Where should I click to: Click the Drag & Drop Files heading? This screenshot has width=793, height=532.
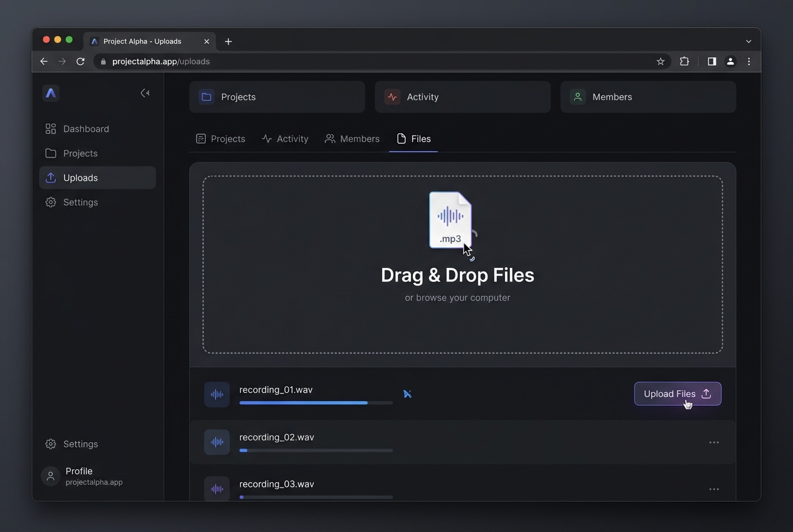coord(457,275)
